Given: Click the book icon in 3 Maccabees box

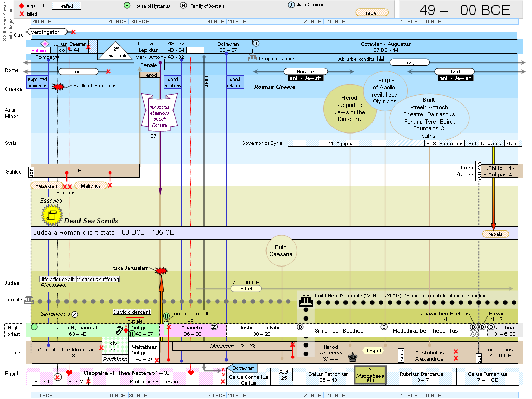Looking at the screenshot, I should click(x=370, y=380).
